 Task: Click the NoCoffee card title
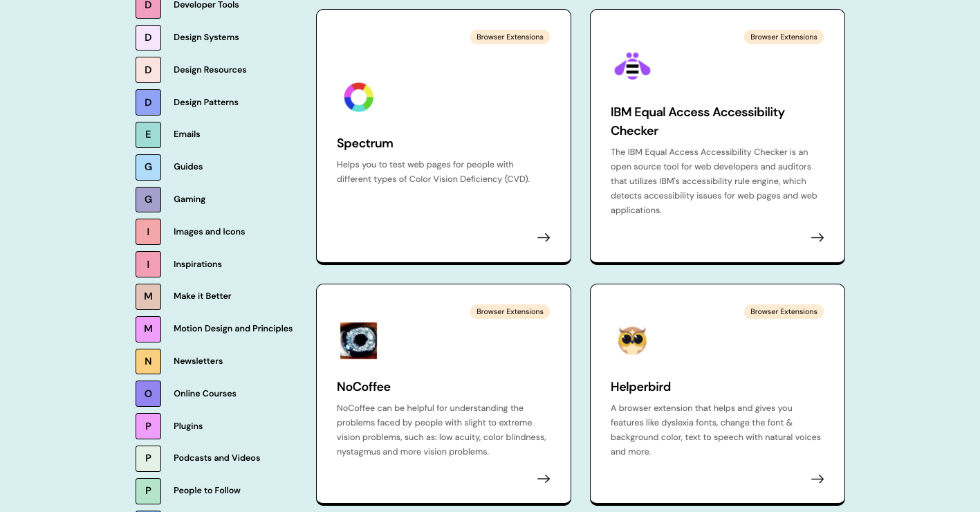364,387
